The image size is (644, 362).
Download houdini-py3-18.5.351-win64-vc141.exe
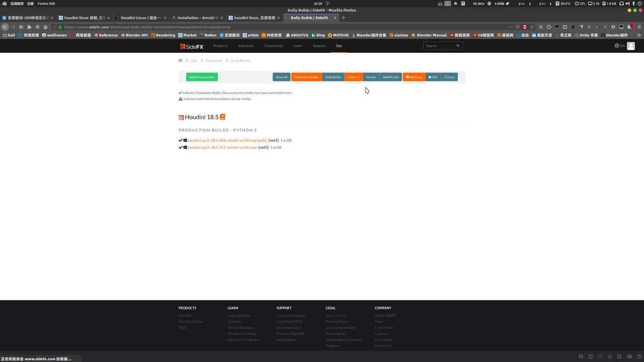[x=222, y=147]
